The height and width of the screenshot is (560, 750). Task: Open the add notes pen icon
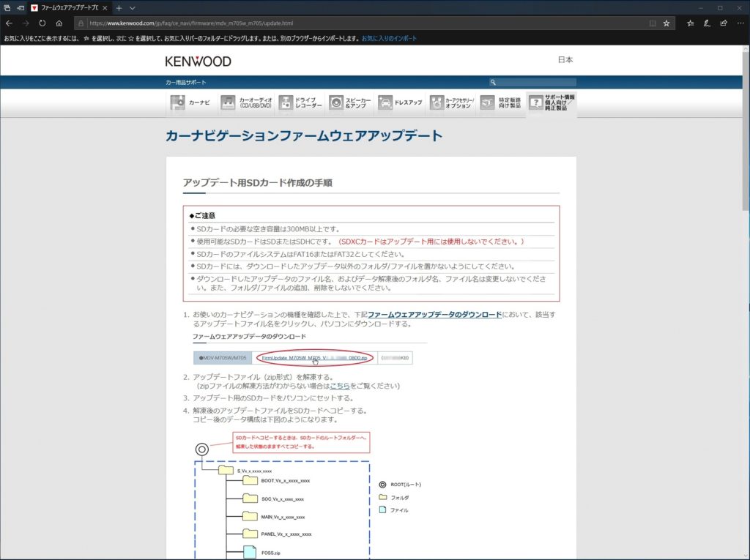707,23
